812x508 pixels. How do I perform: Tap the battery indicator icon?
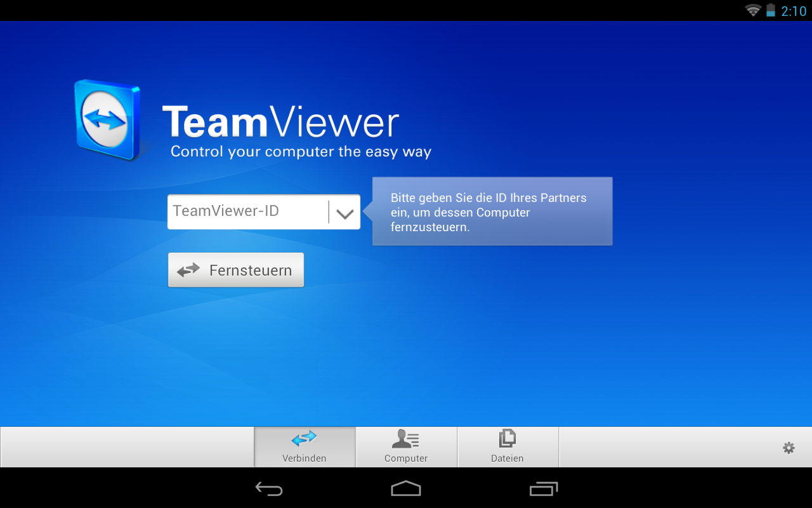(769, 10)
